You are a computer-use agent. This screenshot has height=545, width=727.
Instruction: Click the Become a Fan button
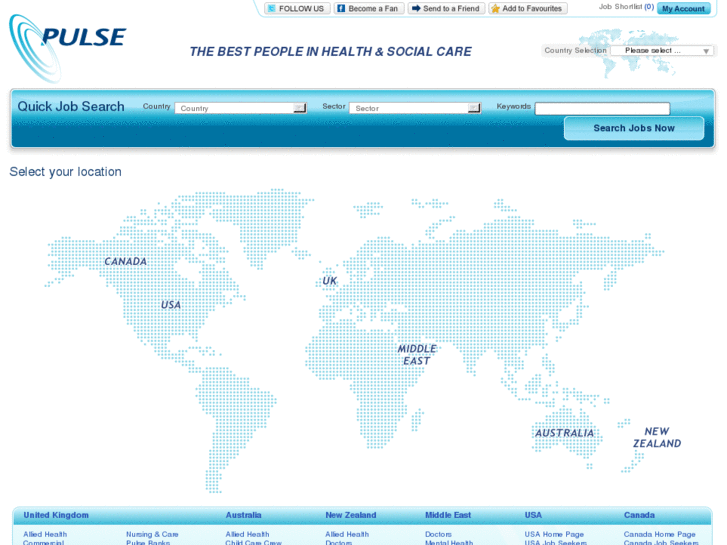tap(369, 8)
